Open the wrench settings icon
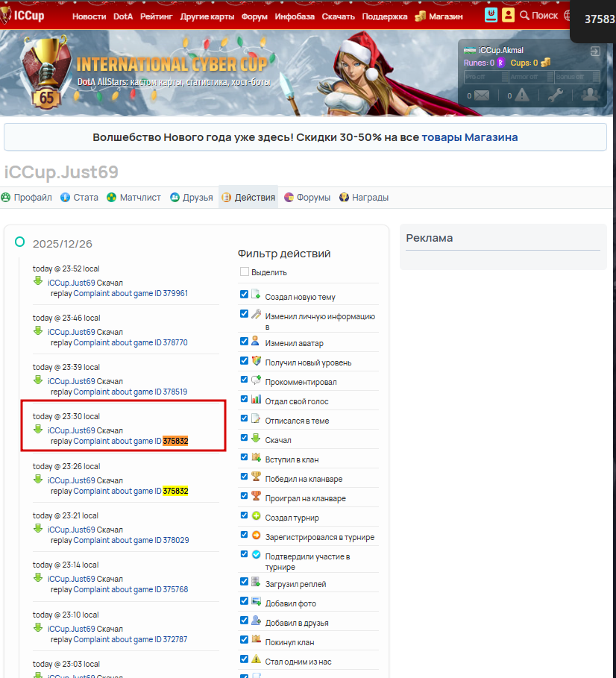616x678 pixels. pyautogui.click(x=556, y=95)
